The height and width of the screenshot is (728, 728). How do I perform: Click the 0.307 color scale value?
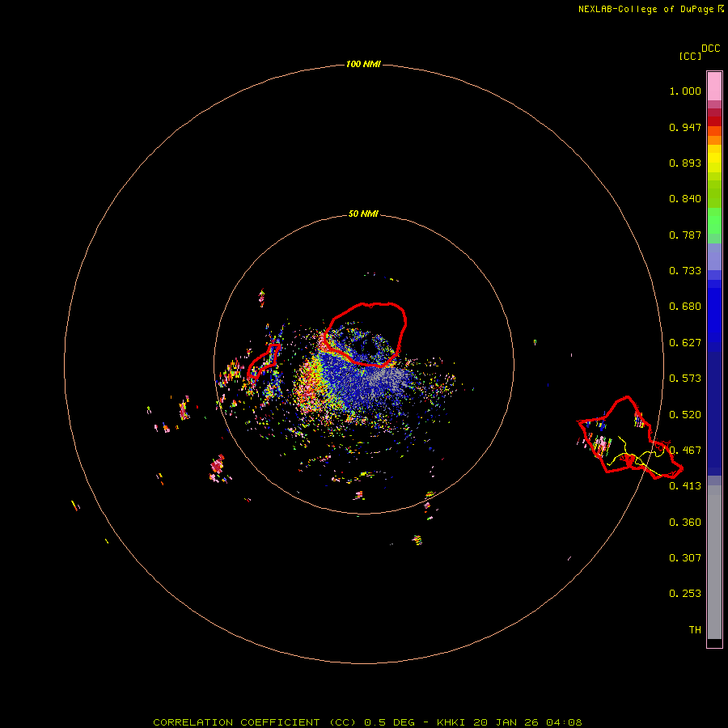click(x=685, y=558)
